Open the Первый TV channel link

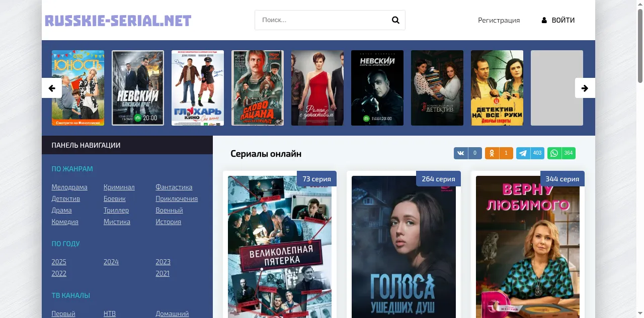[x=63, y=313]
